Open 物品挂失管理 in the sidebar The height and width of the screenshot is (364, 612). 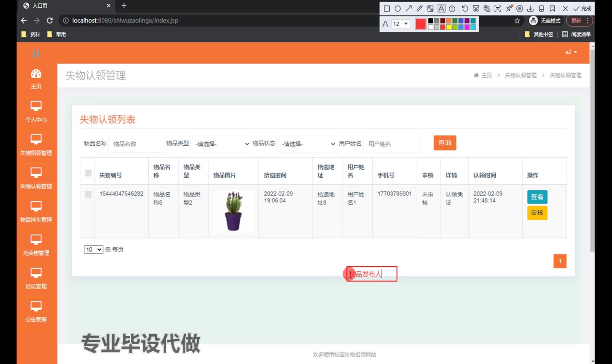(x=36, y=212)
